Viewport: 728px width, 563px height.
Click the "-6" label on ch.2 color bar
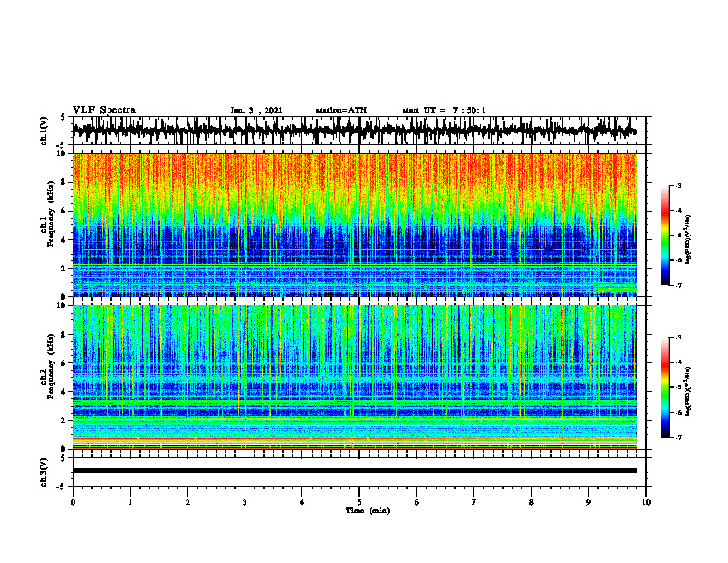(x=678, y=412)
